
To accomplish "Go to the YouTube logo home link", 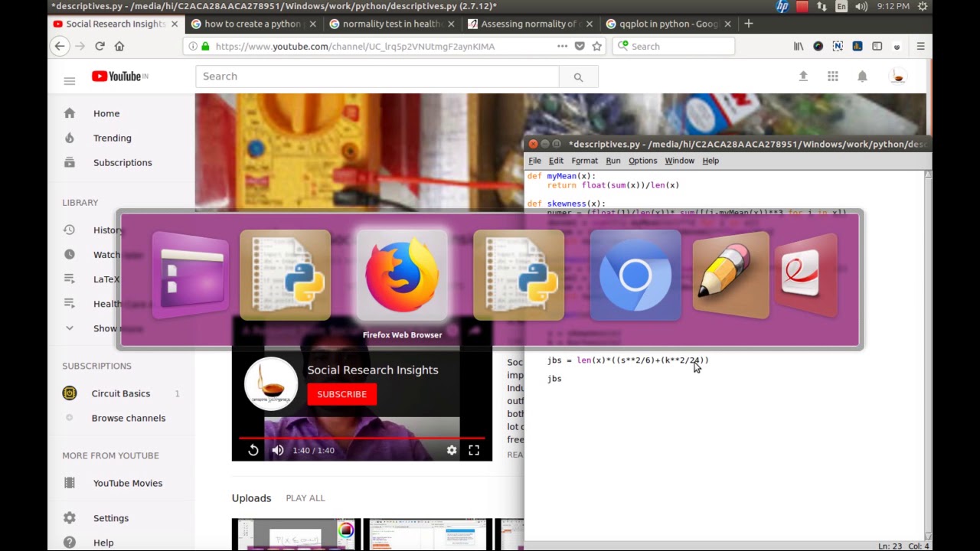I will pyautogui.click(x=119, y=77).
